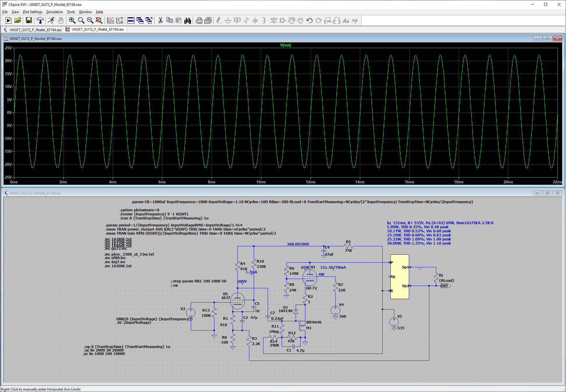Minimize the schematic .asc window
Viewport: 566px width, 392px height.
(x=537, y=193)
